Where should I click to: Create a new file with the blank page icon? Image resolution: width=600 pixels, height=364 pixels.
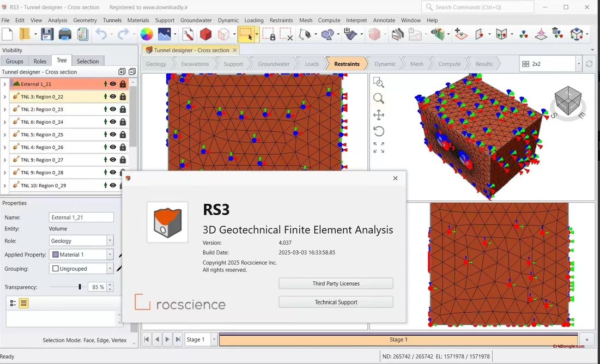click(x=8, y=34)
